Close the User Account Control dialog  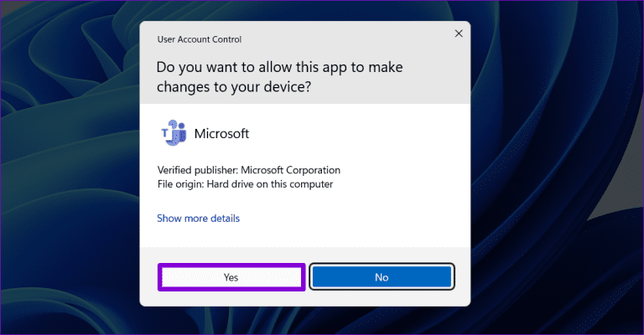tap(459, 33)
